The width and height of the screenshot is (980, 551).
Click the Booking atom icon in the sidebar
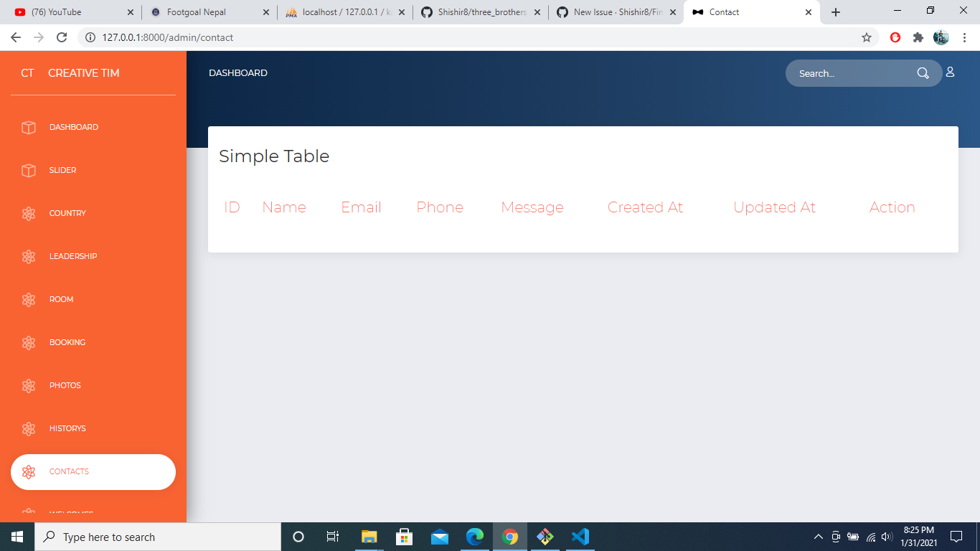tap(29, 342)
